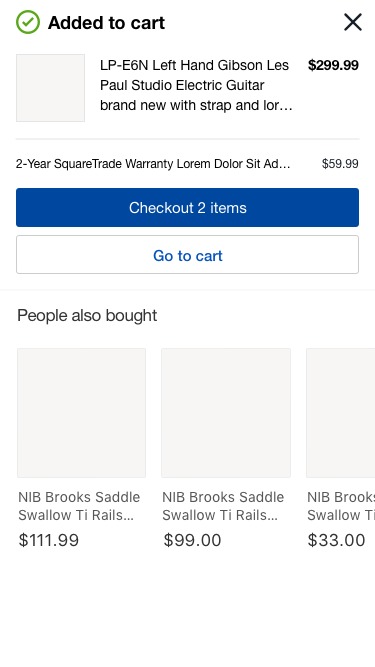Open the LP-E6N Left Hand Gibson title
Screen dimensions: 375x667
[196, 85]
